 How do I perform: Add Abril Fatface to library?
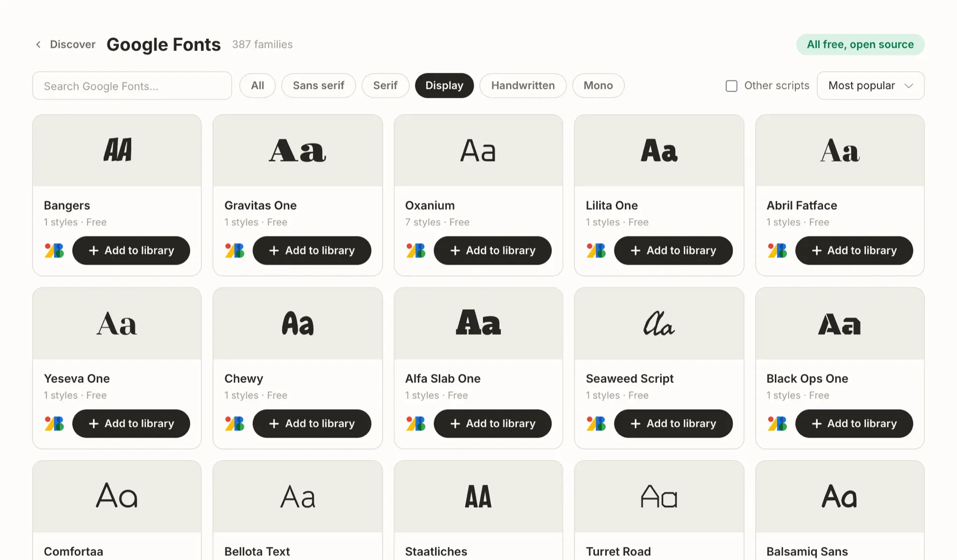[x=854, y=251]
